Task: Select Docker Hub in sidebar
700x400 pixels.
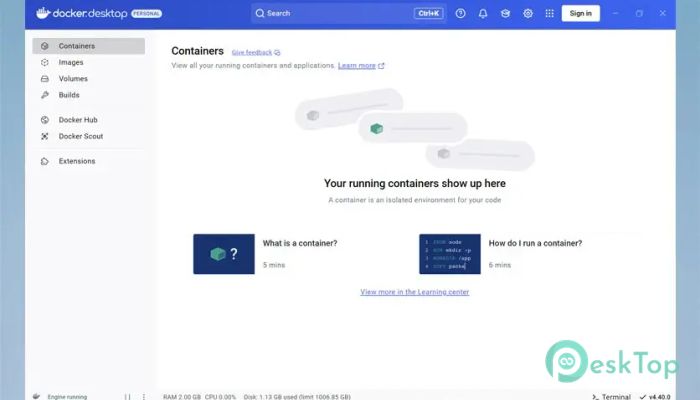Action: 88,120
